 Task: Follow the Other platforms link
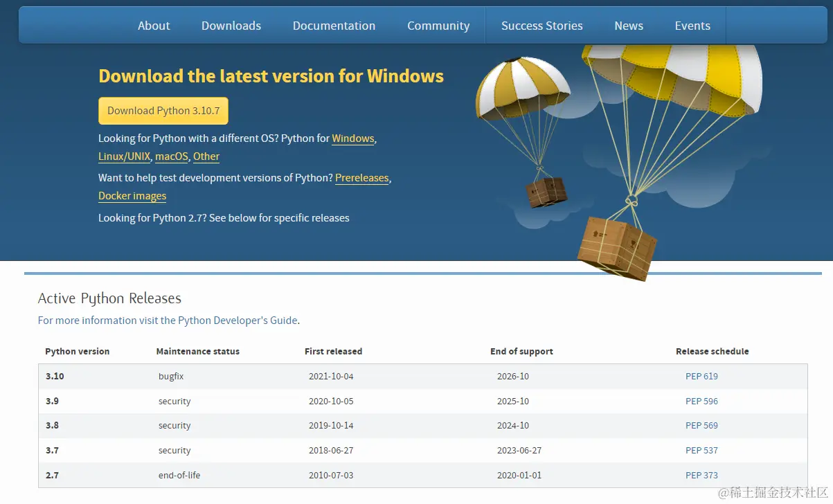tap(206, 156)
